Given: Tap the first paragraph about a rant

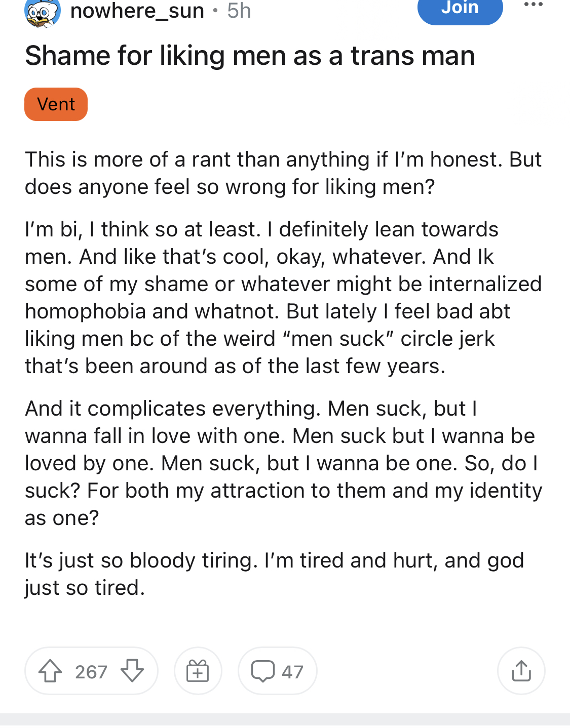Looking at the screenshot, I should pos(283,173).
